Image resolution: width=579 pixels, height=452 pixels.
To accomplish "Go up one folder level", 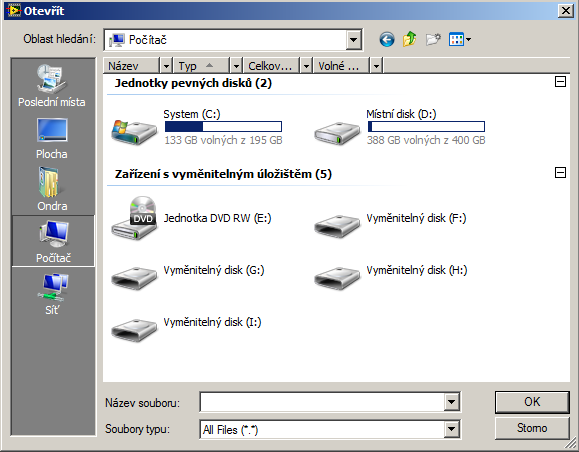I will coord(410,39).
